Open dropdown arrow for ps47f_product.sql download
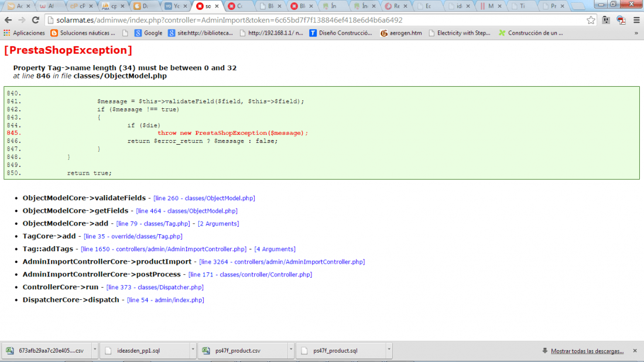The height and width of the screenshot is (362, 644). pos(389,350)
